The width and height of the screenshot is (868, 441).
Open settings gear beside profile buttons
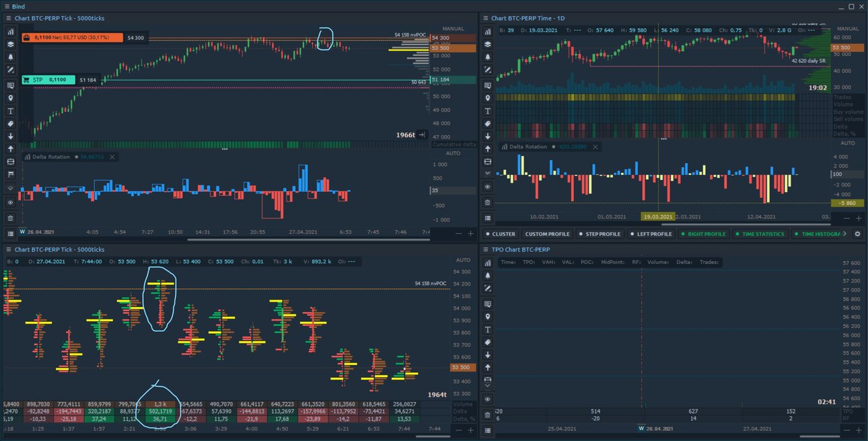[x=857, y=234]
